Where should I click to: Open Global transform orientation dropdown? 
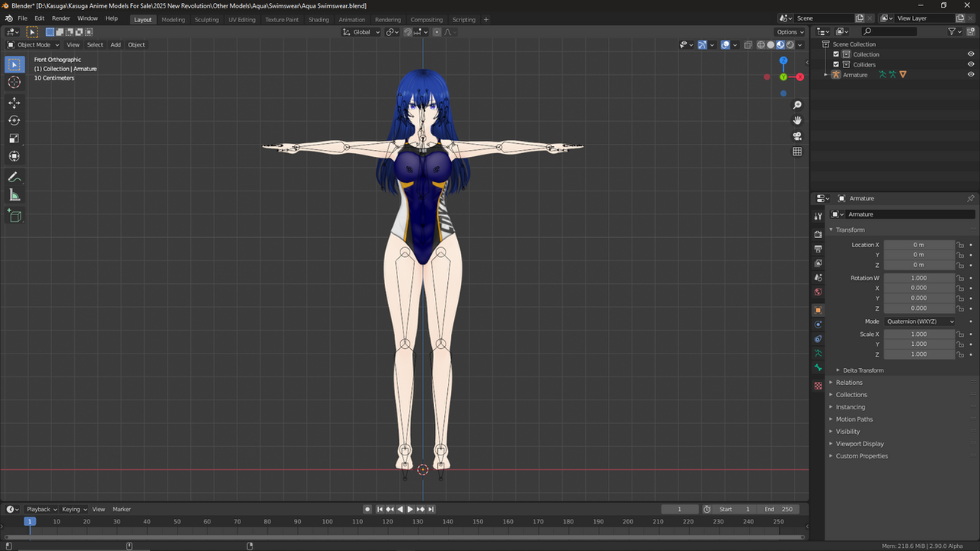[x=361, y=31]
